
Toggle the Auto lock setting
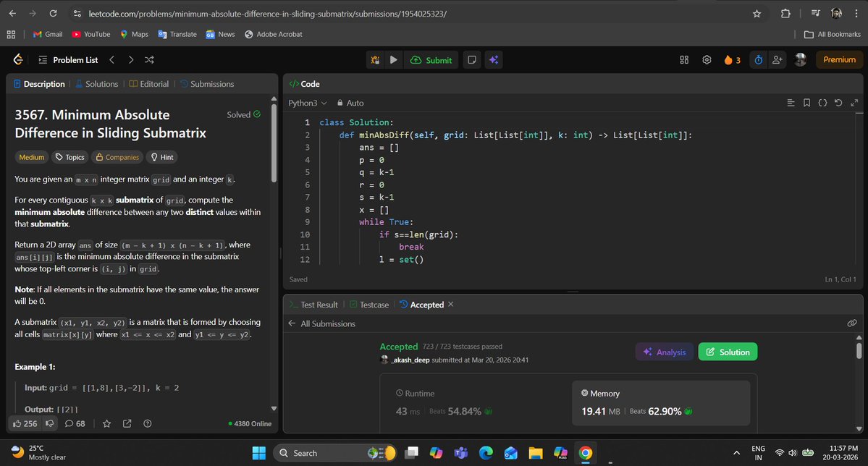click(x=350, y=103)
